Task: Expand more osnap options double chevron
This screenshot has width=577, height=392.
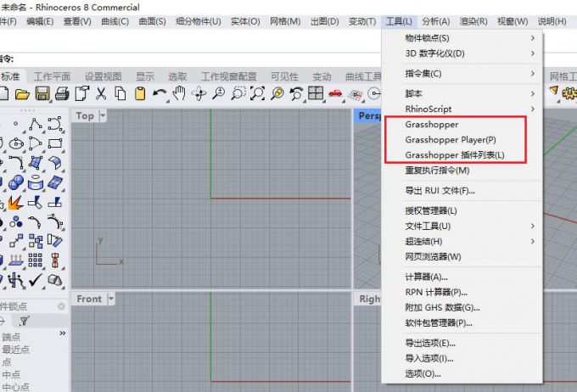Action: [x=63, y=333]
